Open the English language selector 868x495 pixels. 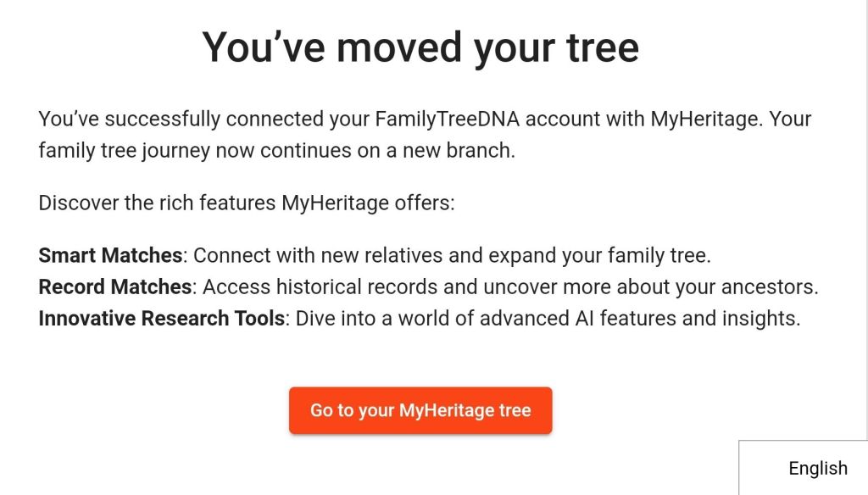pos(817,468)
